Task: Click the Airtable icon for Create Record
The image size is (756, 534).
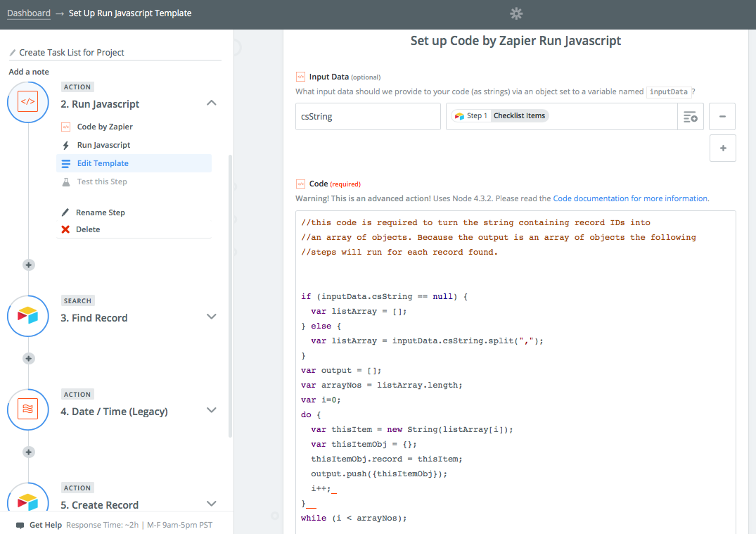Action: (x=28, y=502)
